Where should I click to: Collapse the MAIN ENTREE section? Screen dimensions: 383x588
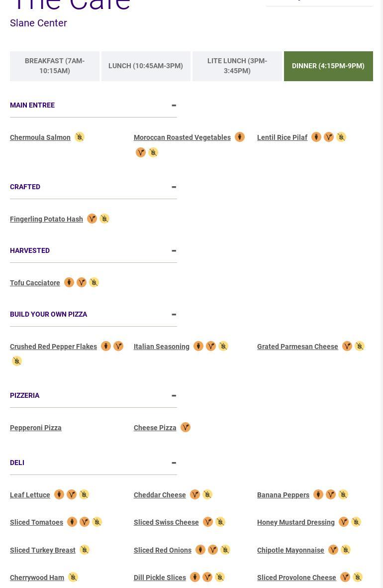pyautogui.click(x=174, y=105)
